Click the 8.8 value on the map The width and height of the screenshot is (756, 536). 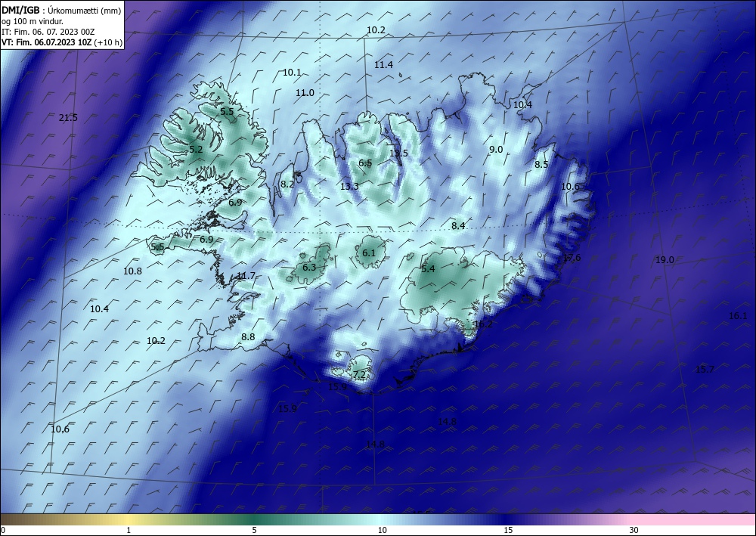click(x=248, y=337)
